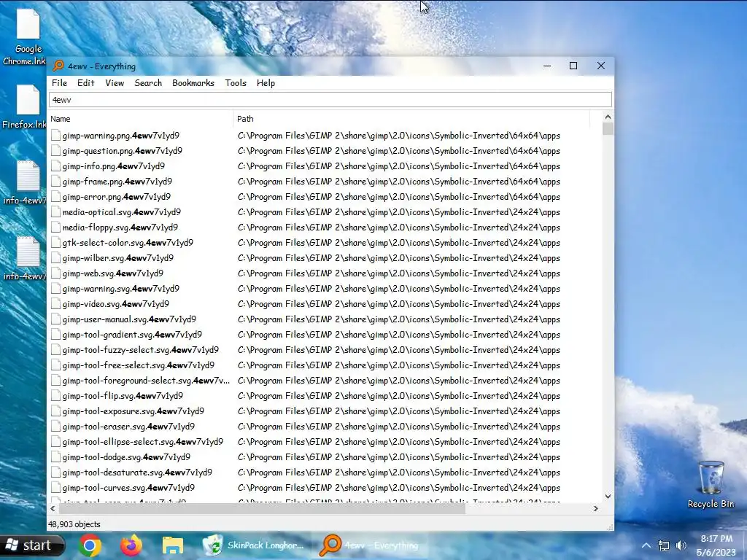Show hidden system tray icons chevron
The width and height of the screenshot is (747, 560).
(646, 545)
